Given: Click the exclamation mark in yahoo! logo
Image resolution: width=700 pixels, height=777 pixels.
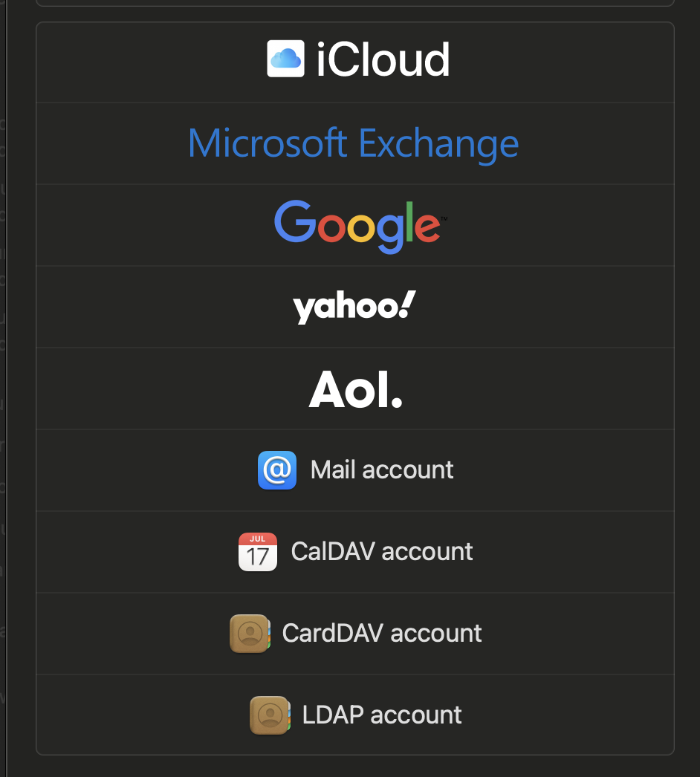Looking at the screenshot, I should [x=407, y=304].
